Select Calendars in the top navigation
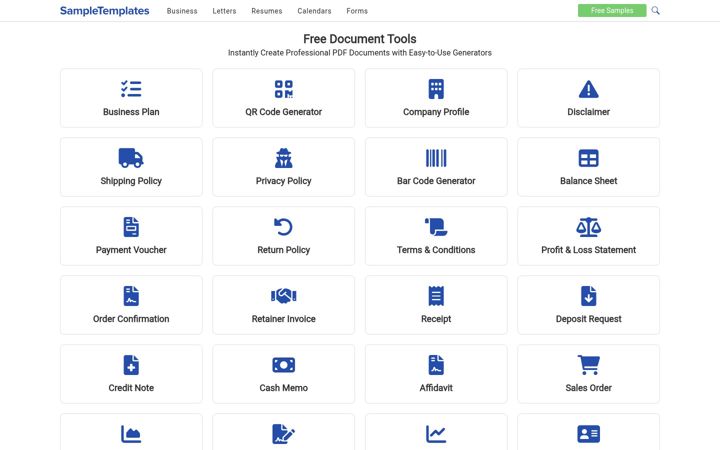 coord(314,11)
